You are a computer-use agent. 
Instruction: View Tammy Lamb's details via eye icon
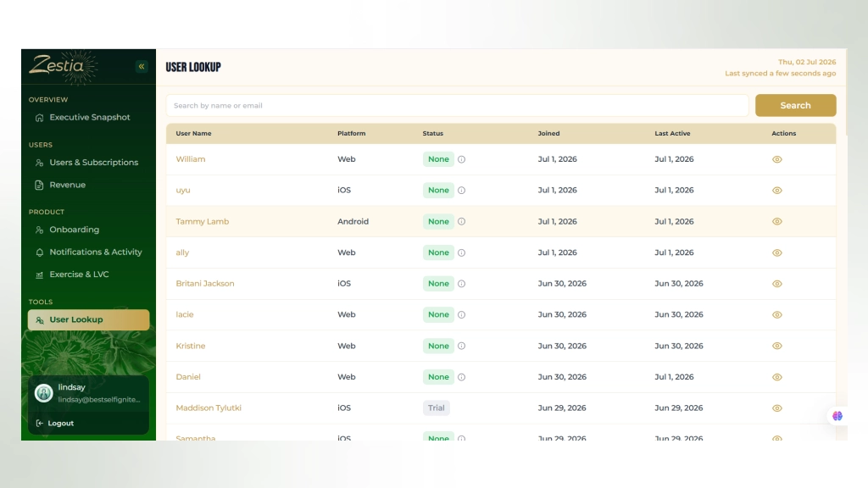(x=777, y=221)
